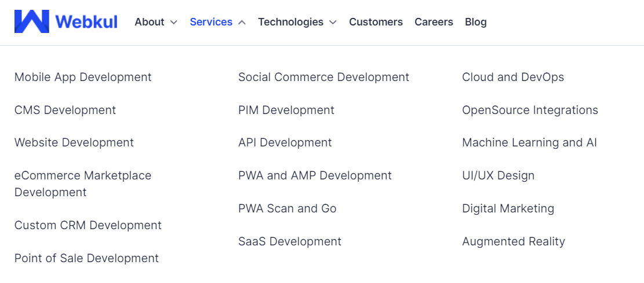Choose Website Development link
Viewport: 644px width, 283px height.
[x=74, y=142]
